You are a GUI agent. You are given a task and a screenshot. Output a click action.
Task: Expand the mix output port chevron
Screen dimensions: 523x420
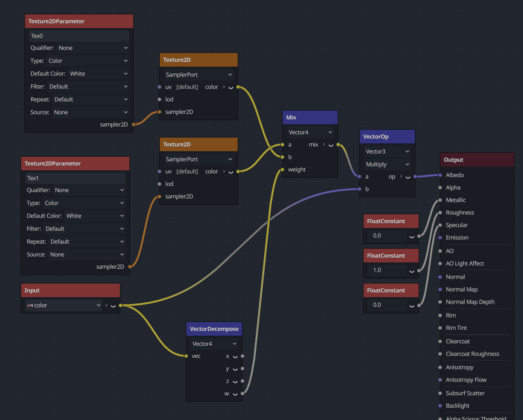click(324, 145)
